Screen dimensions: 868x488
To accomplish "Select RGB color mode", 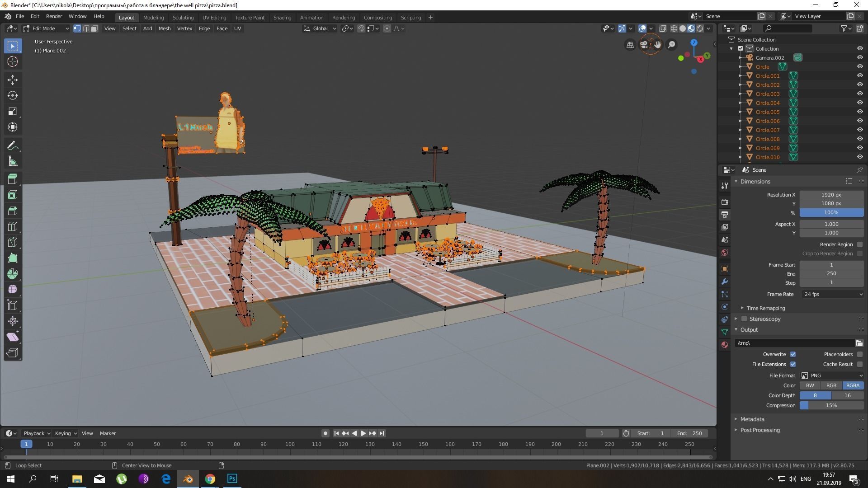I will click(x=831, y=385).
